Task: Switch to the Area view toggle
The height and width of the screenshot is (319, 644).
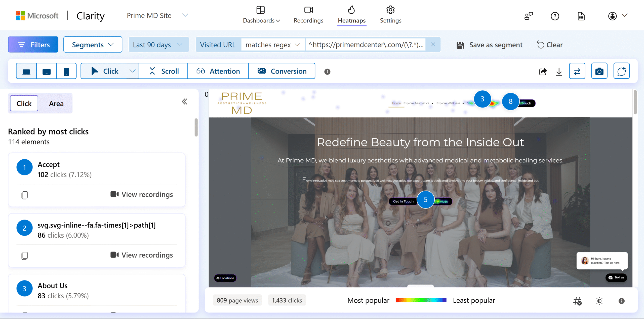Action: click(56, 103)
